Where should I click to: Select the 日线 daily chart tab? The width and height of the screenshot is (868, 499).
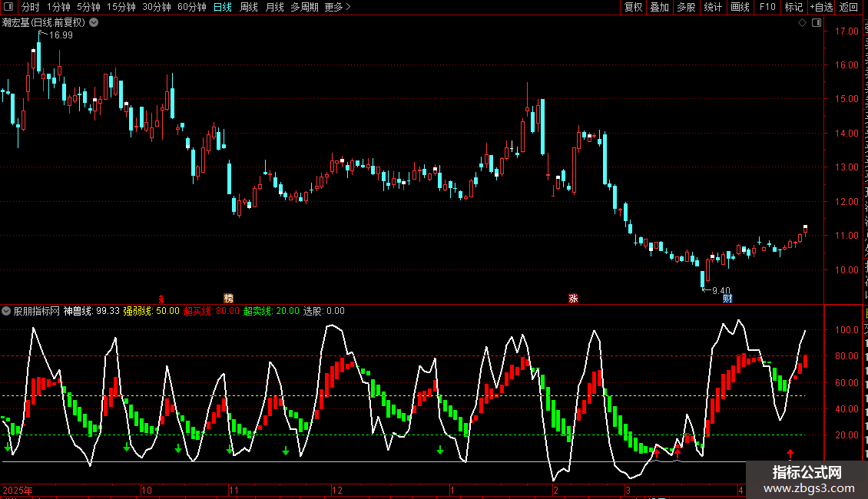[x=223, y=7]
